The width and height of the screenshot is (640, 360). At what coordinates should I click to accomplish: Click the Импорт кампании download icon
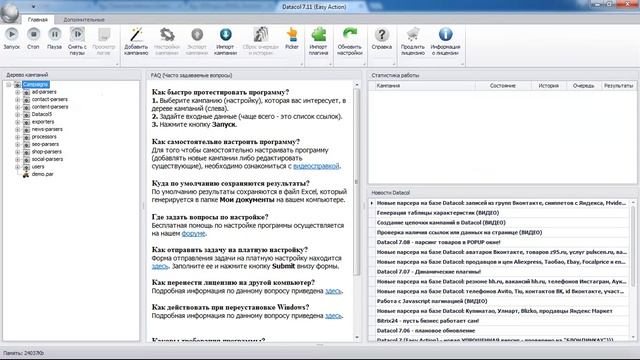pos(225,34)
